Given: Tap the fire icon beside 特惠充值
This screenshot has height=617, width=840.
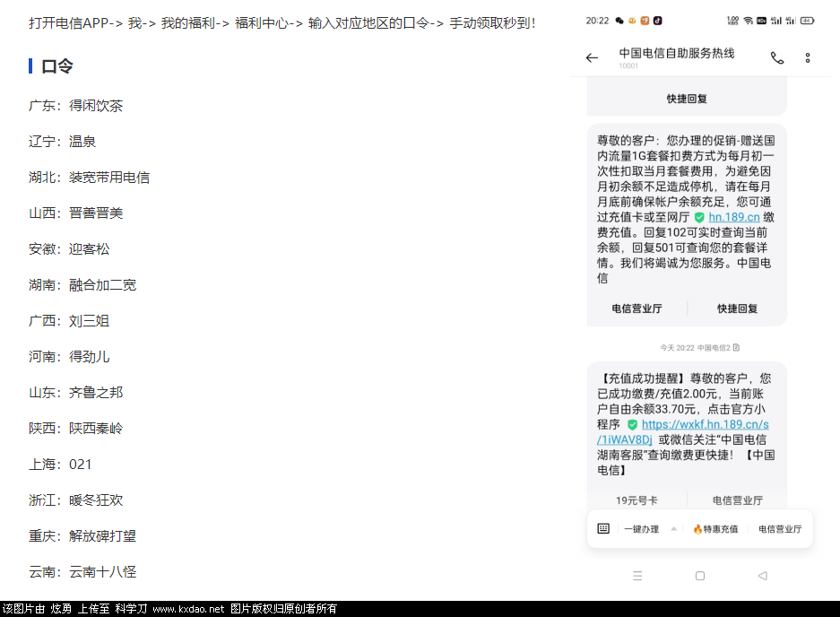Looking at the screenshot, I should [698, 528].
